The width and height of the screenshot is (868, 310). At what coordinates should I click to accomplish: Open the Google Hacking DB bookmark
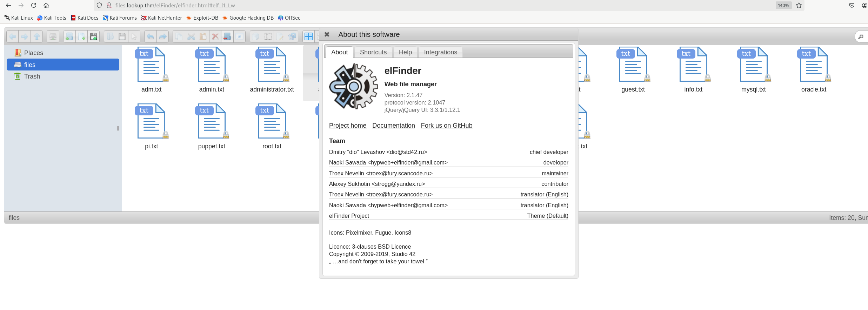248,18
